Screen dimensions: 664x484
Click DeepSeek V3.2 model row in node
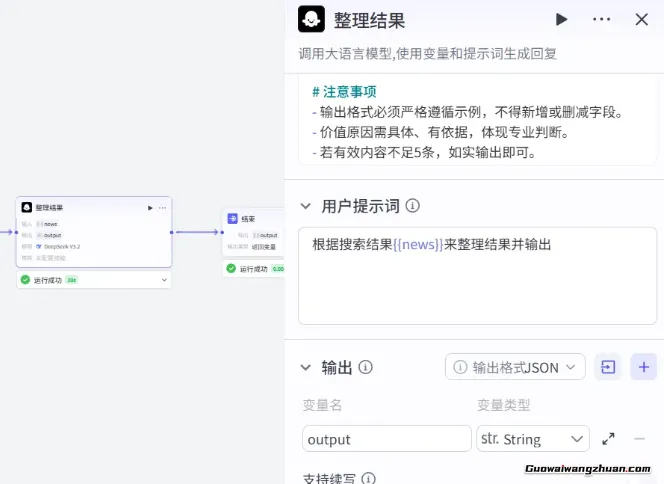pyautogui.click(x=58, y=246)
